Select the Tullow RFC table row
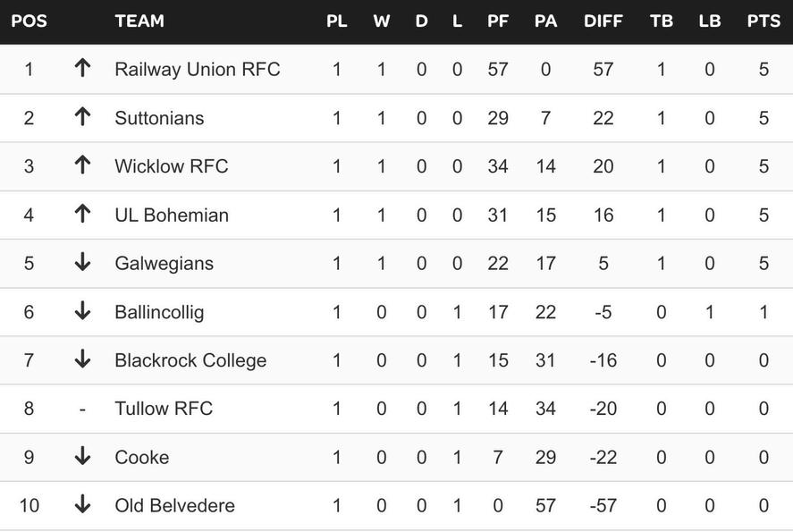793x532 pixels. (x=397, y=409)
